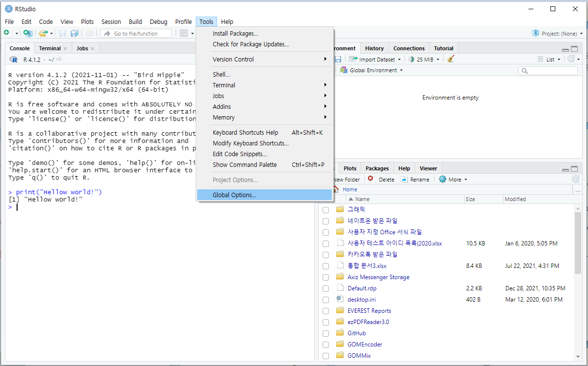
Task: Tick the desktop.ini checkbox
Action: (326, 300)
